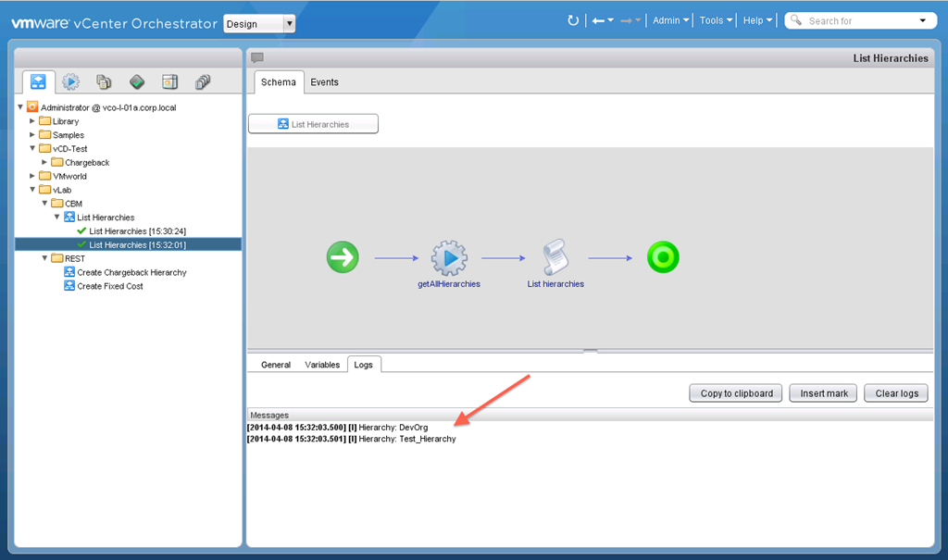Click the green start arrow node
Viewport: 948px width, 560px height.
pos(343,257)
